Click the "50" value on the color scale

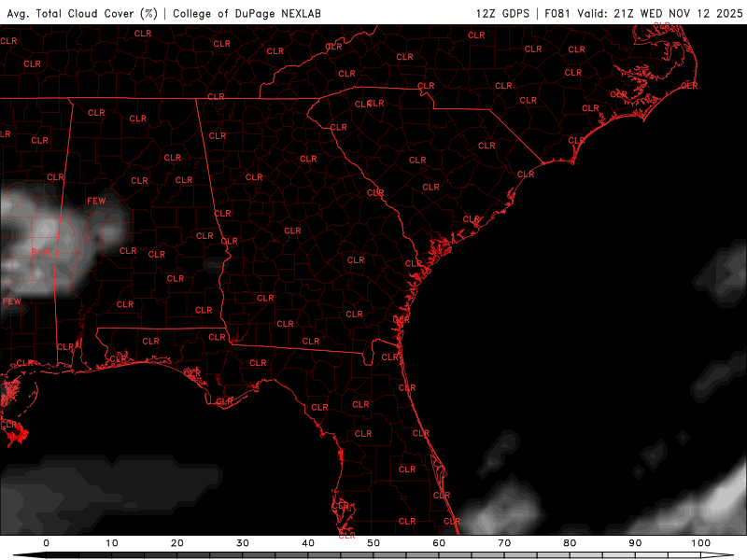(373, 543)
